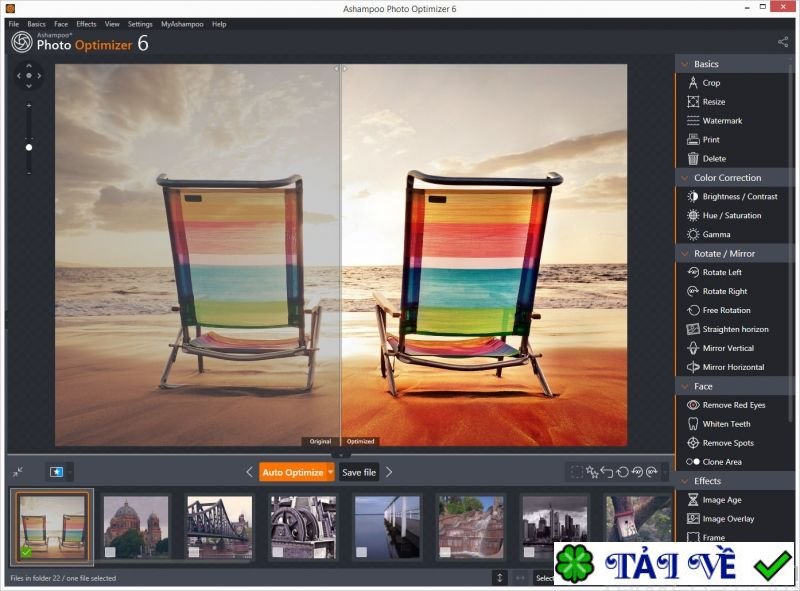This screenshot has width=800, height=591.
Task: Select the Clone Area tool
Action: (717, 461)
